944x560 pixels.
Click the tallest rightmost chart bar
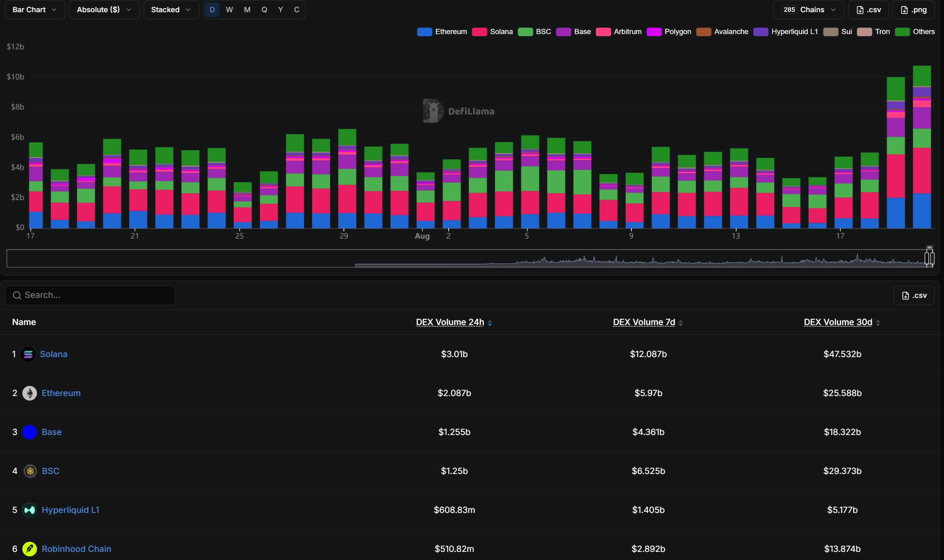[x=922, y=147]
